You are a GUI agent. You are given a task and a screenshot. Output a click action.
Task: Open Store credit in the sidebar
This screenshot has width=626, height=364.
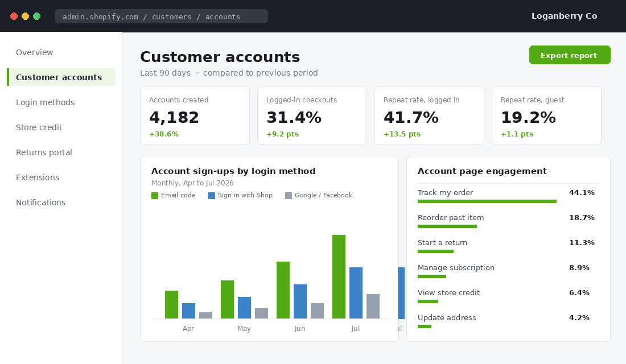coord(39,127)
